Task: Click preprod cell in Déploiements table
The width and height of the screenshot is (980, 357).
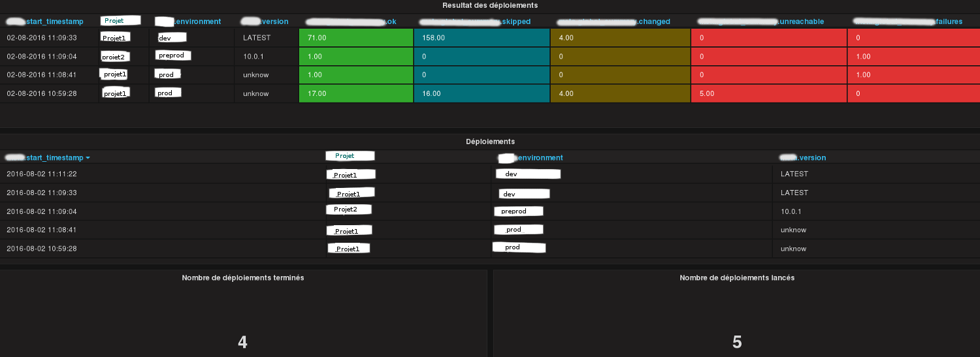Action: click(x=519, y=211)
